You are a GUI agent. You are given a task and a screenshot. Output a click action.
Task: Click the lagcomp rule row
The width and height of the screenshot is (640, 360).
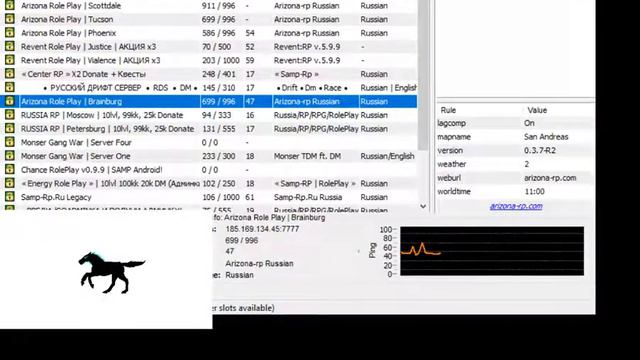click(515, 123)
